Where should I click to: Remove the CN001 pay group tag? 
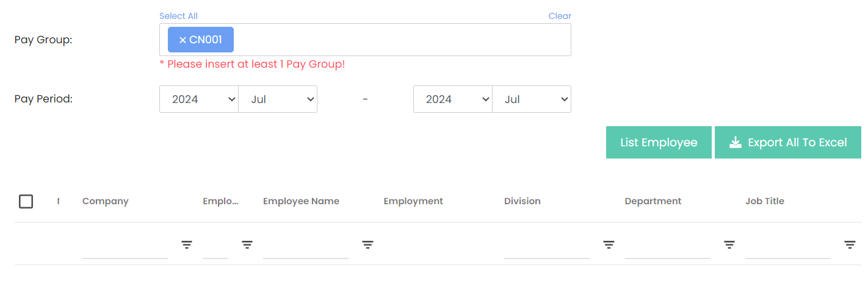coord(183,40)
